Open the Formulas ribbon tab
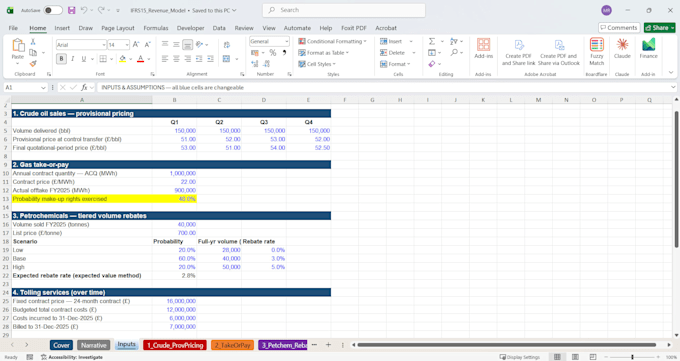This screenshot has width=680, height=361. 156,28
